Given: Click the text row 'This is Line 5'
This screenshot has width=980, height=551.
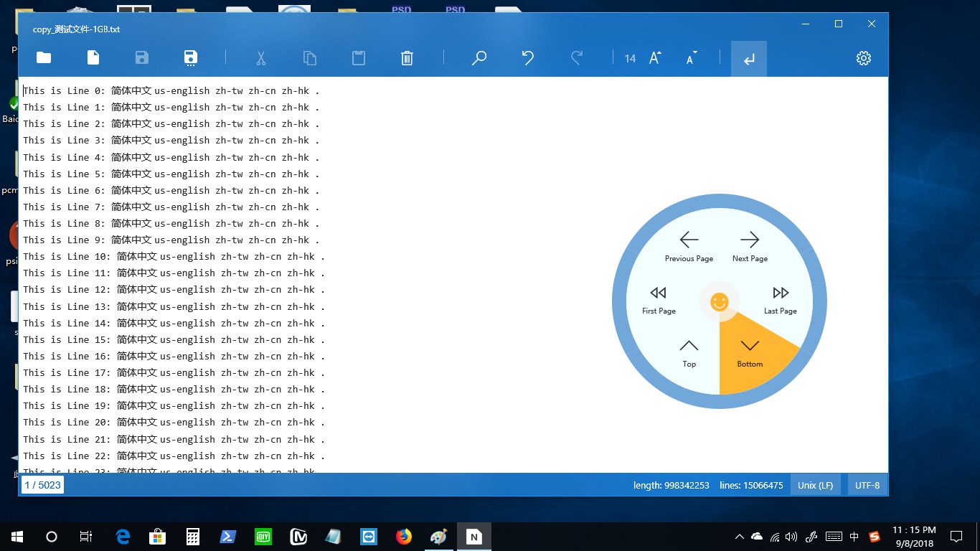Looking at the screenshot, I should tap(171, 174).
